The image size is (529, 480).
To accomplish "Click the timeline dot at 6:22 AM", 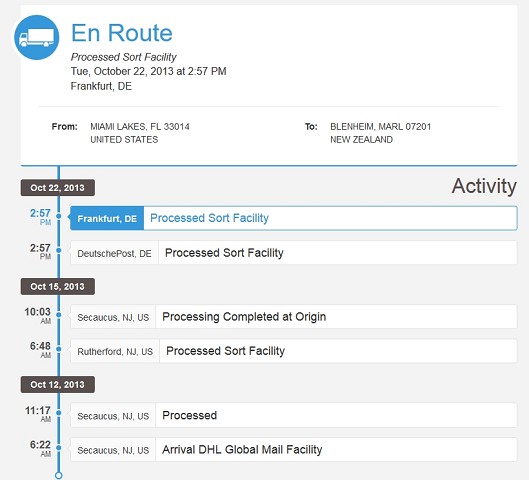I will click(59, 448).
